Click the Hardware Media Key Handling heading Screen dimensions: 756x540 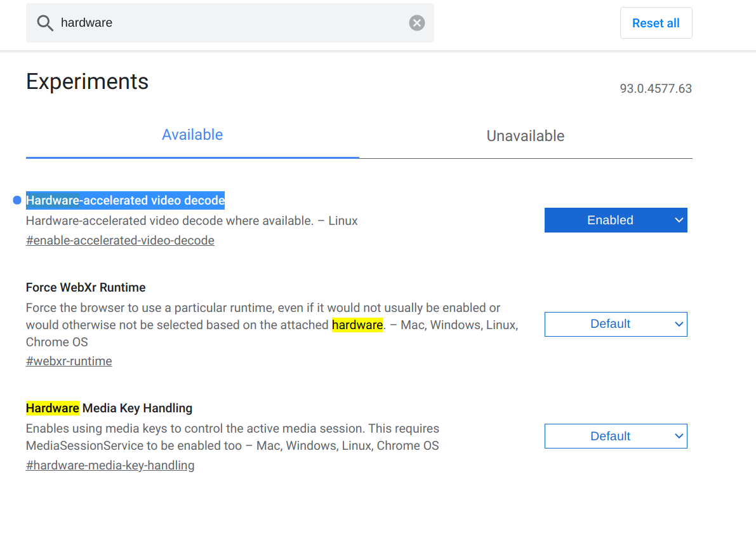pyautogui.click(x=109, y=408)
